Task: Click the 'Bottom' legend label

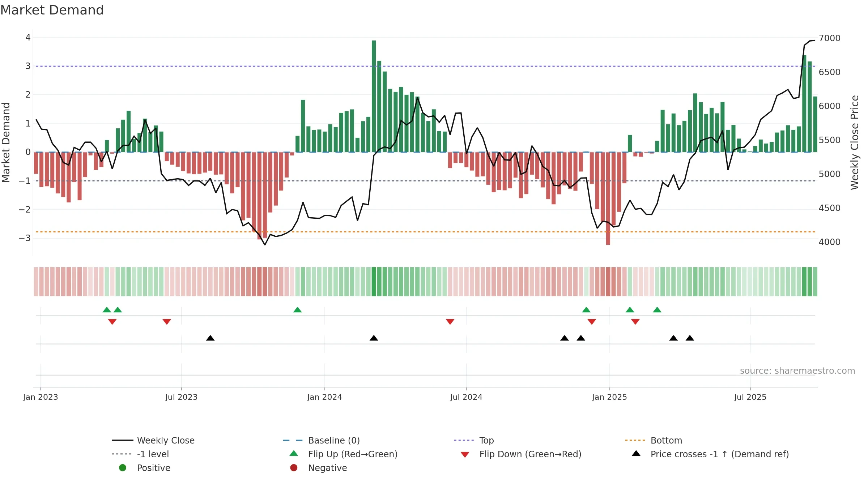Action: 666,440
